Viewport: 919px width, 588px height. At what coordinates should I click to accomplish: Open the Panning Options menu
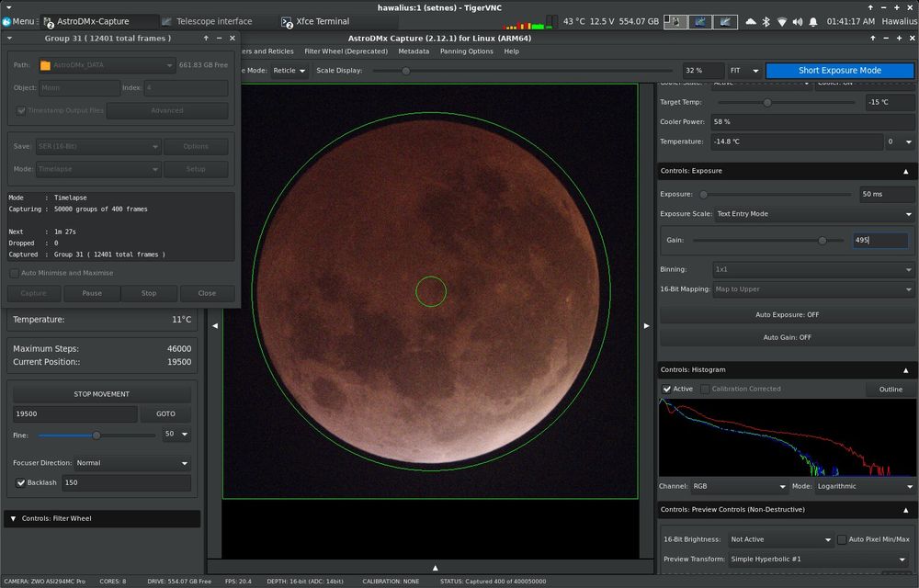467,51
